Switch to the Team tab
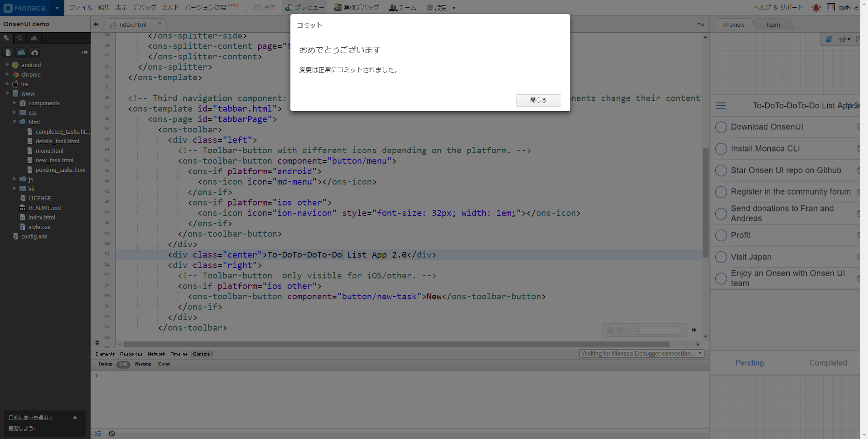 coord(772,25)
